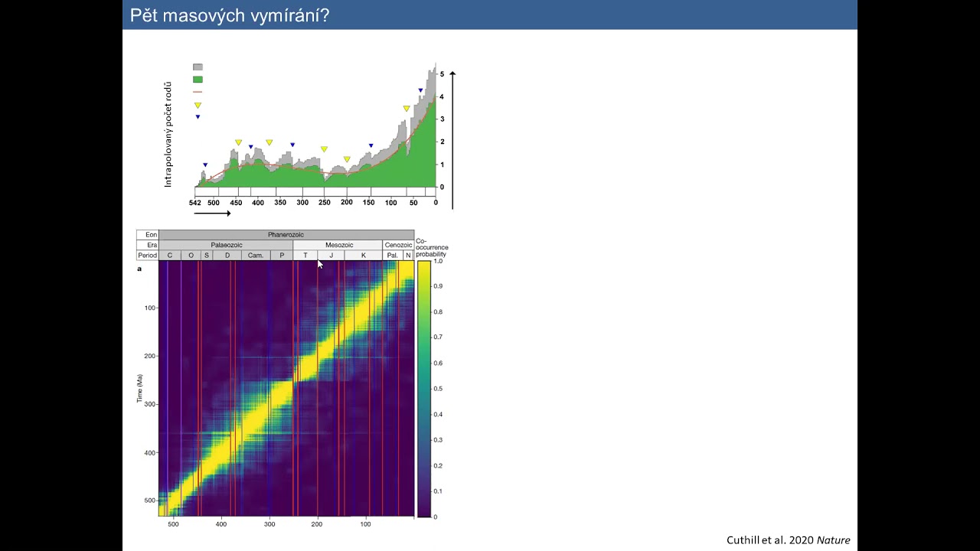Click the "0.1" colorbar tick label
This screenshot has width=980, height=551.
tap(438, 491)
